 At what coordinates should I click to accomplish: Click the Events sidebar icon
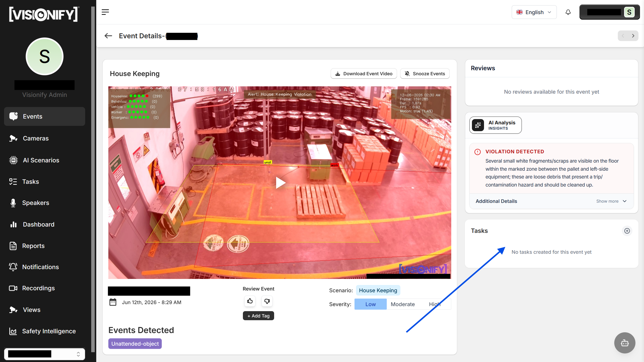coord(13,116)
